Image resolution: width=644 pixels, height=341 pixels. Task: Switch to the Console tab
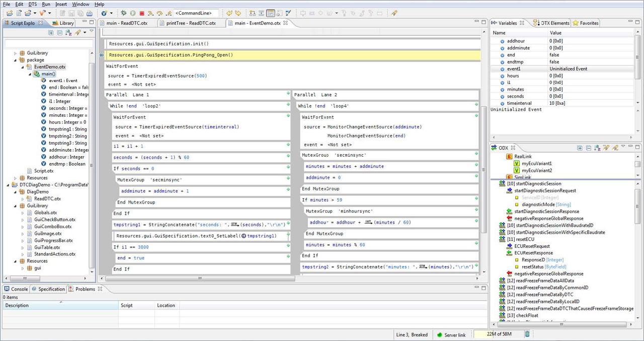pos(16,289)
